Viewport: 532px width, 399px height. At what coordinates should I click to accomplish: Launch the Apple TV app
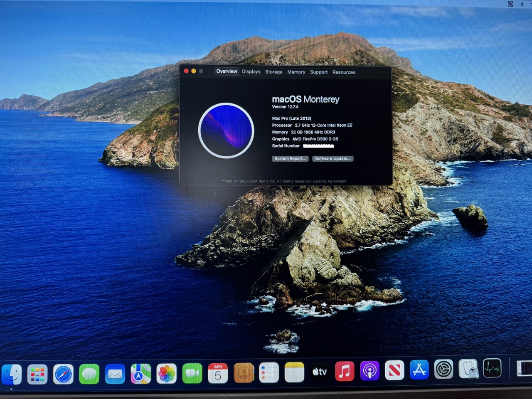[x=319, y=372]
